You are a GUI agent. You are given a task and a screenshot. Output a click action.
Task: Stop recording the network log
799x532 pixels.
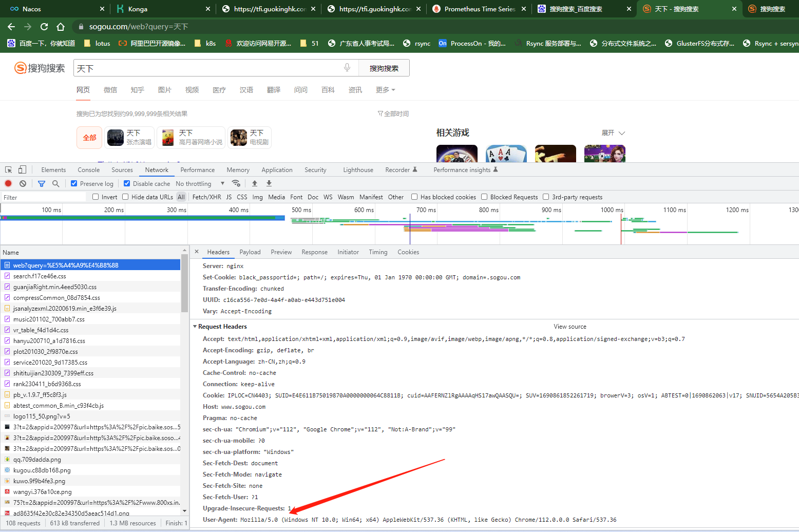pyautogui.click(x=8, y=183)
